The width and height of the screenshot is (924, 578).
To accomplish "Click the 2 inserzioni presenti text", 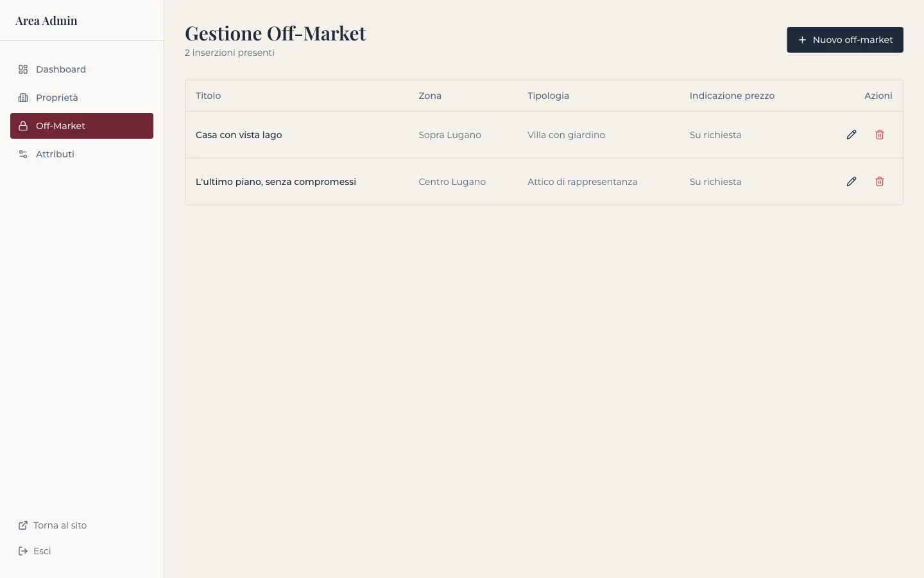I will tap(230, 53).
